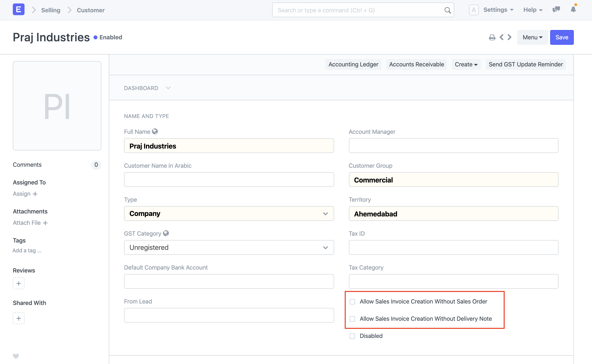The image size is (592, 364).
Task: Click the Tax ID input field
Action: 453,247
